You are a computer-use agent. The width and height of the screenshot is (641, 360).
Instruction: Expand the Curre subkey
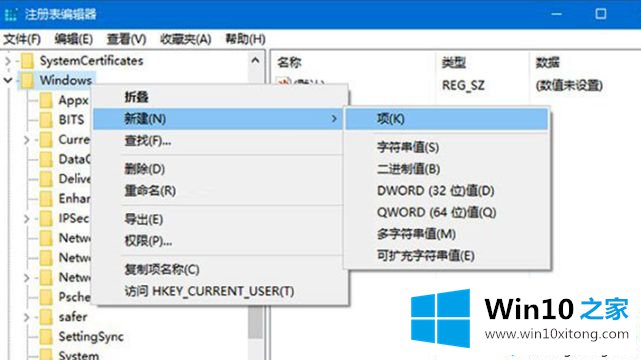click(27, 140)
